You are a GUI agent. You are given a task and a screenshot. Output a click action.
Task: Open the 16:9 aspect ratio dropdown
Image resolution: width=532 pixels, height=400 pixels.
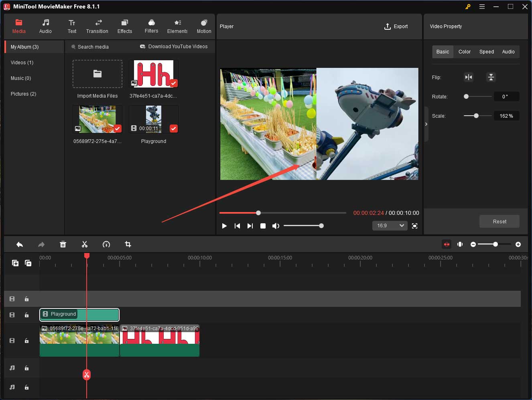[390, 226]
